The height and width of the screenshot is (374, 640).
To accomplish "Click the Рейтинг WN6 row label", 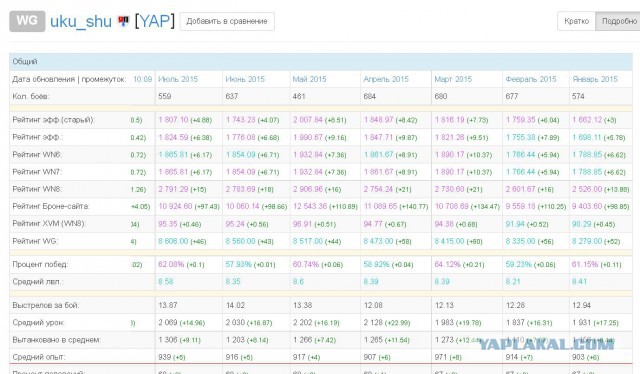I will (37, 155).
